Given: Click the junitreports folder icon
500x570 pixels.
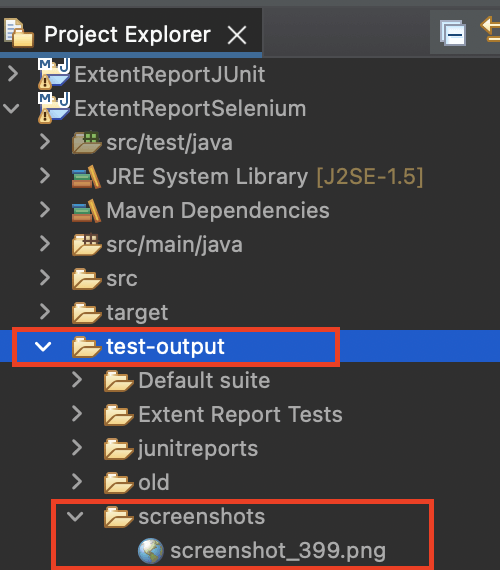Looking at the screenshot, I should point(119,449).
